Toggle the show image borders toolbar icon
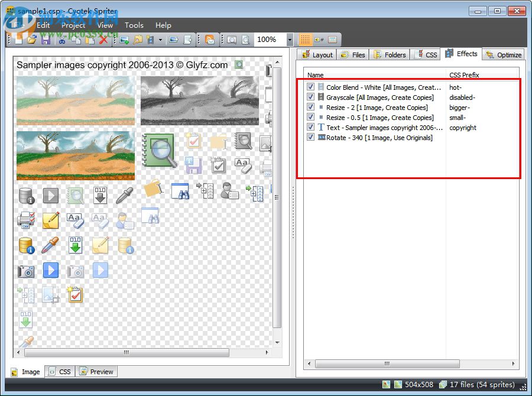 332,40
